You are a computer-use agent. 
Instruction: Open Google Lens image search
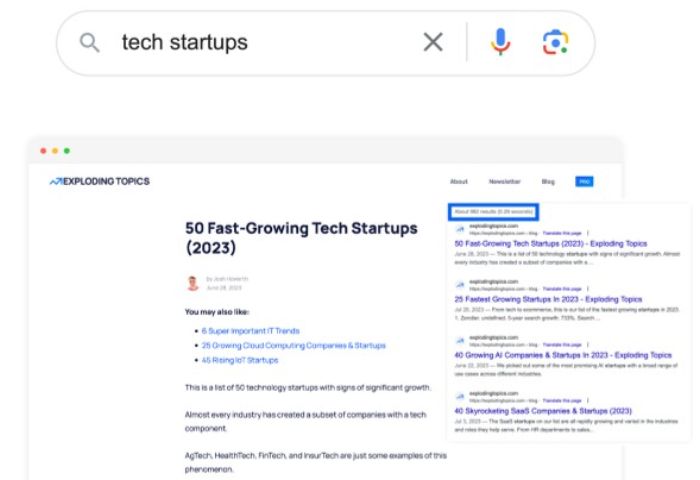(x=553, y=42)
